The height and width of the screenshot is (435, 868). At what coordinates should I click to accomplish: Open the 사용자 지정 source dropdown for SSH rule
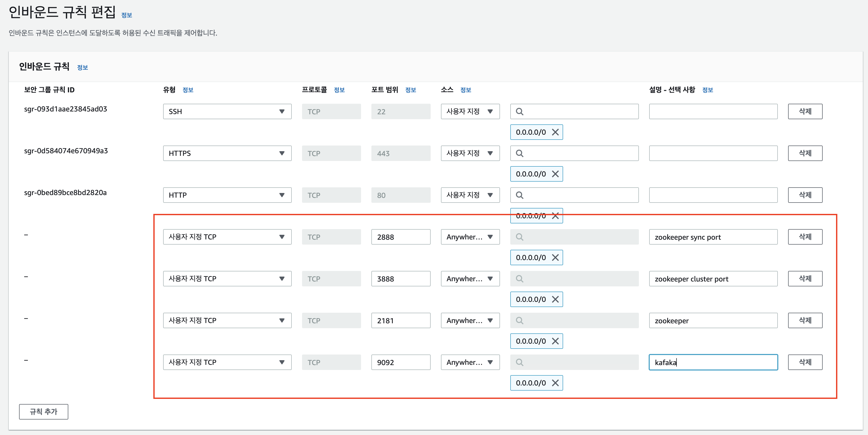(x=470, y=112)
